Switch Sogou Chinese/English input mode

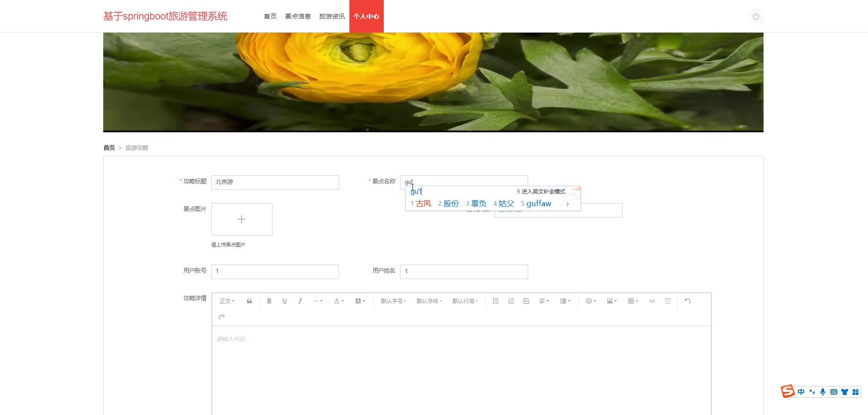(x=801, y=392)
